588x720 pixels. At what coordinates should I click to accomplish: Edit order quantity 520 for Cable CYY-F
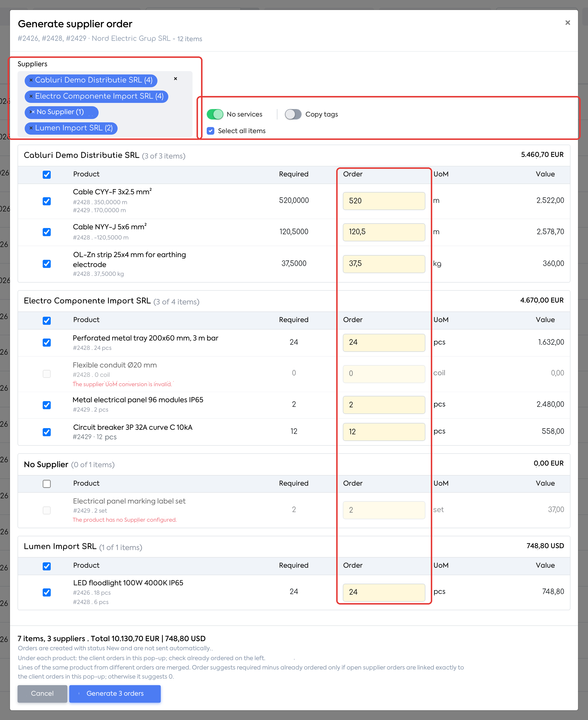tap(384, 201)
